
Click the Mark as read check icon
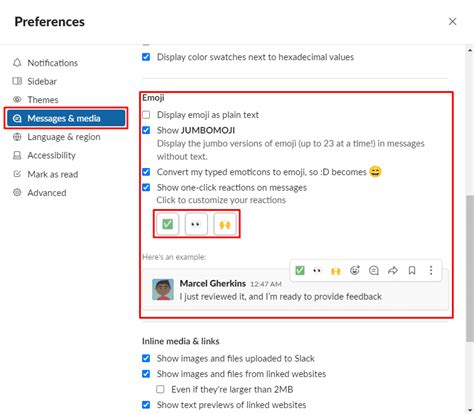tap(17, 174)
